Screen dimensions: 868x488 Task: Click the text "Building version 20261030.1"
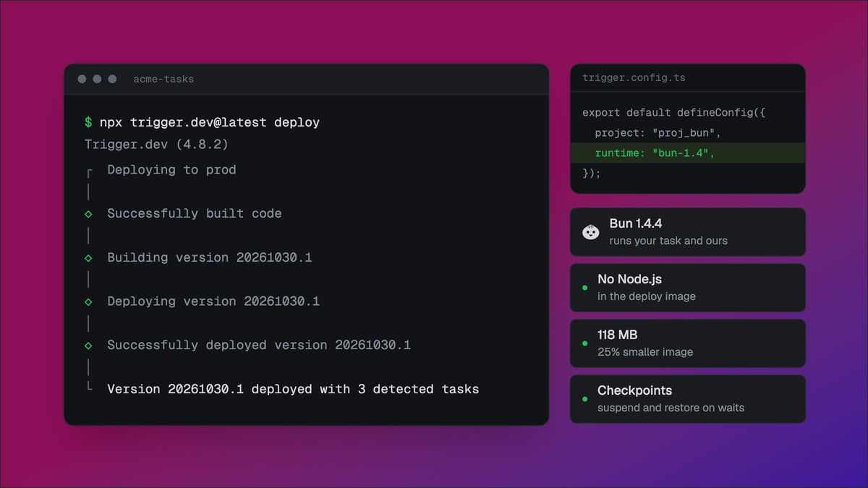click(x=210, y=257)
